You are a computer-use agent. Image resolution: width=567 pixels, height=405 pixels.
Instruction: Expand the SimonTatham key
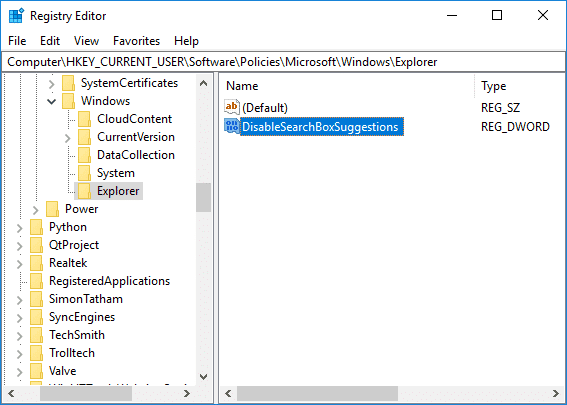pos(20,300)
